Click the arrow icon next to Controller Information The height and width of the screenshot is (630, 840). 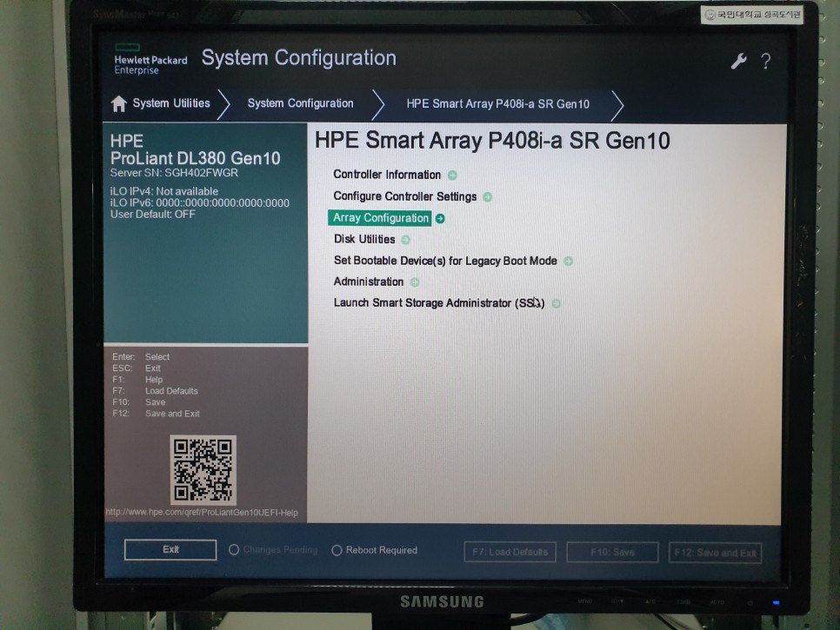[x=452, y=175]
